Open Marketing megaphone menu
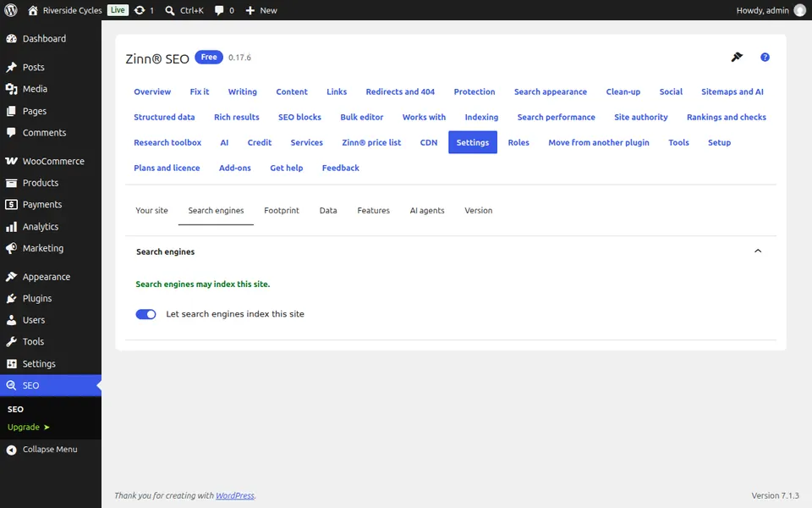This screenshot has width=812, height=508. click(x=51, y=248)
